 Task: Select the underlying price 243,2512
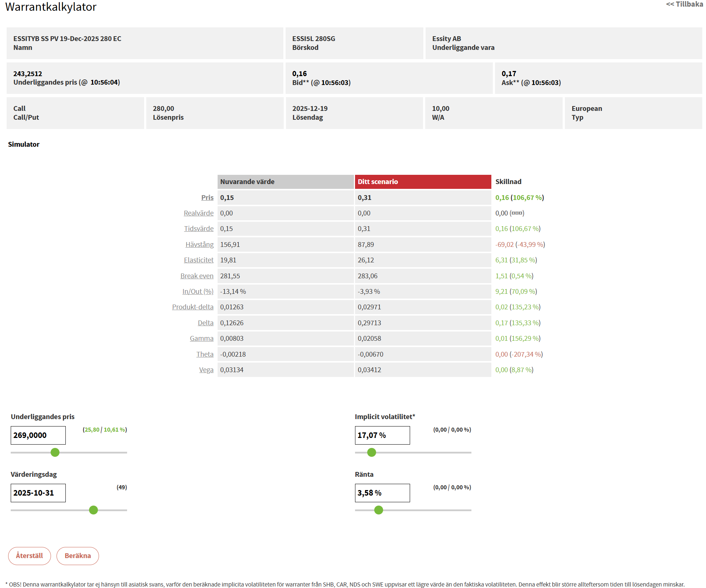(28, 74)
